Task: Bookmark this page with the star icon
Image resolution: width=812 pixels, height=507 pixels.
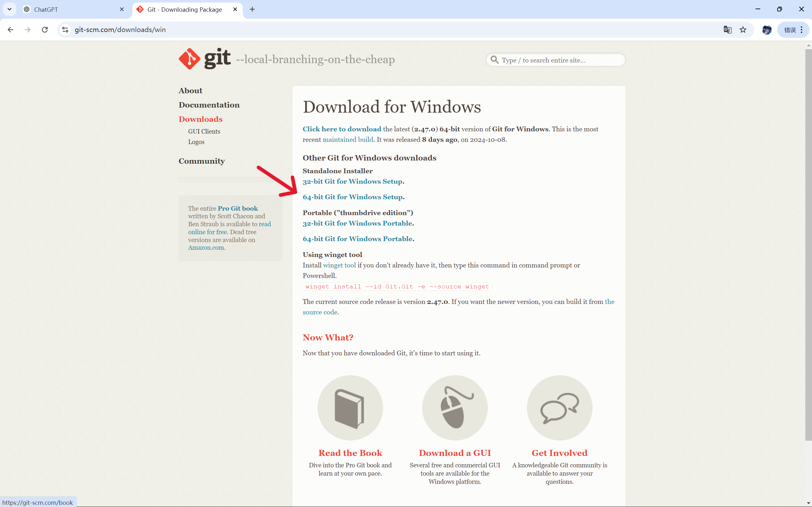Action: pos(743,30)
